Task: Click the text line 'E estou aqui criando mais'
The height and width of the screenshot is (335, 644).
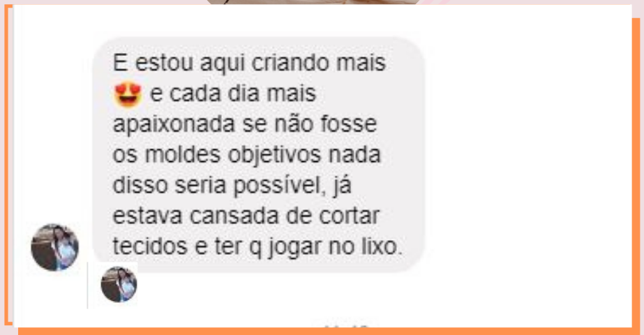Action: [249, 63]
